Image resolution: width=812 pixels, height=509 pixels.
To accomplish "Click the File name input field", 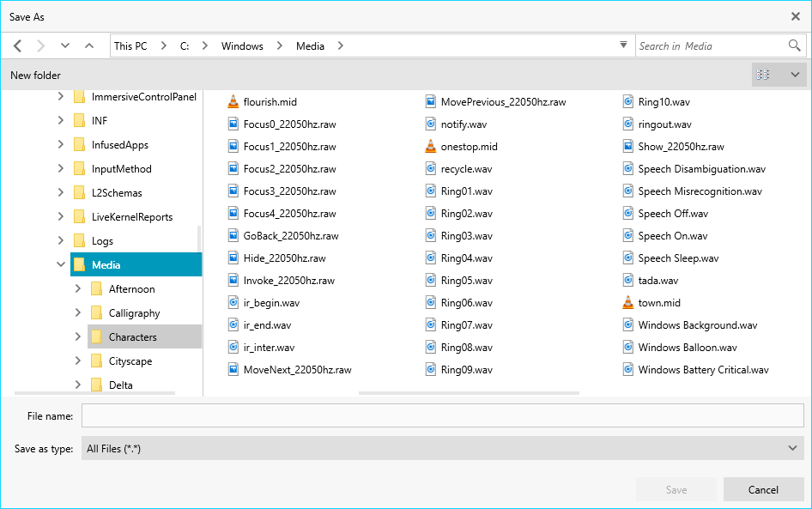I will (443, 415).
